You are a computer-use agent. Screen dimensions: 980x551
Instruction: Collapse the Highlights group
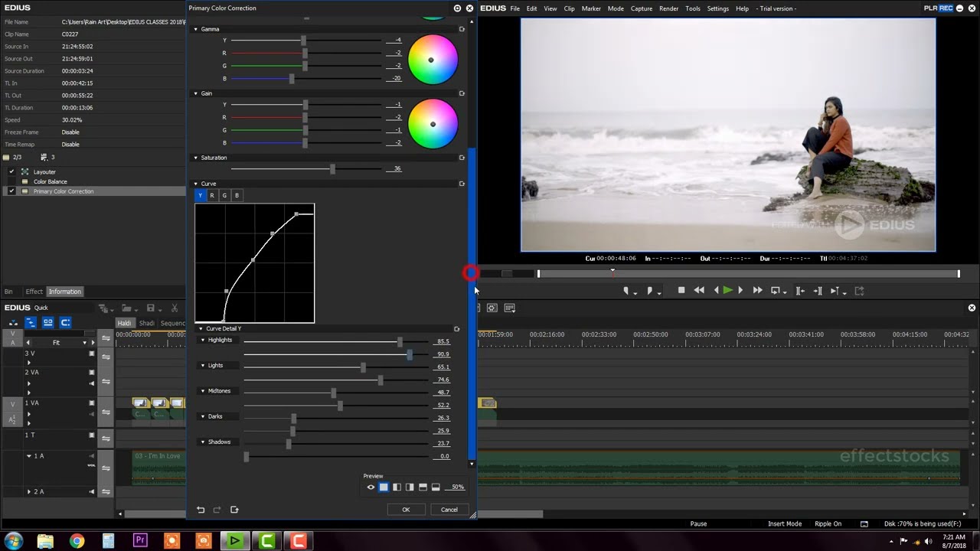[x=203, y=340]
